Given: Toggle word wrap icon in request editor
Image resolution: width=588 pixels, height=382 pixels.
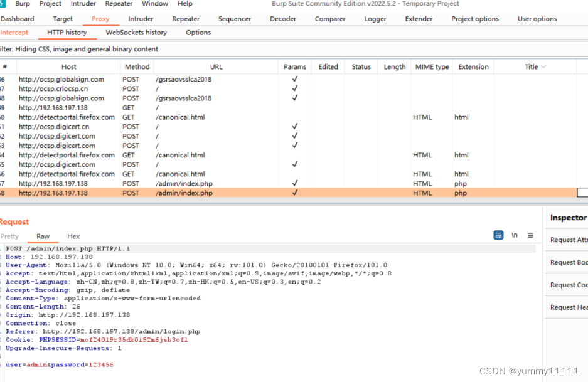Looking at the screenshot, I should tap(498, 235).
